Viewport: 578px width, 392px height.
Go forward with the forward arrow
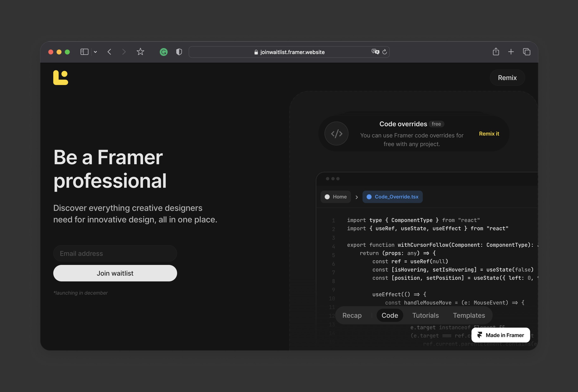124,52
